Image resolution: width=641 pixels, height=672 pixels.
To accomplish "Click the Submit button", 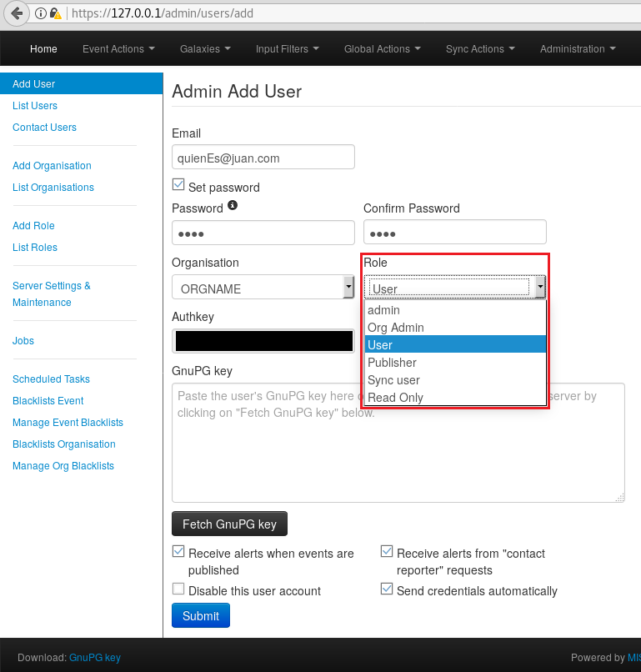I will [x=200, y=616].
